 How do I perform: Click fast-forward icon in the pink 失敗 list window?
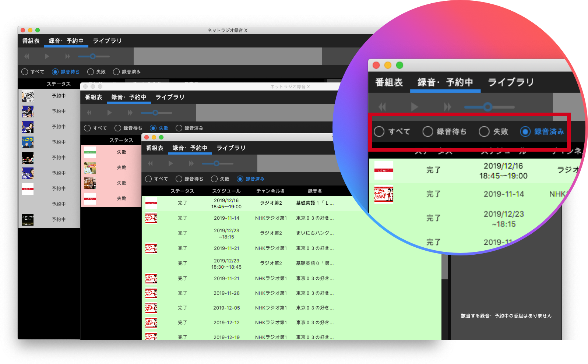(130, 113)
